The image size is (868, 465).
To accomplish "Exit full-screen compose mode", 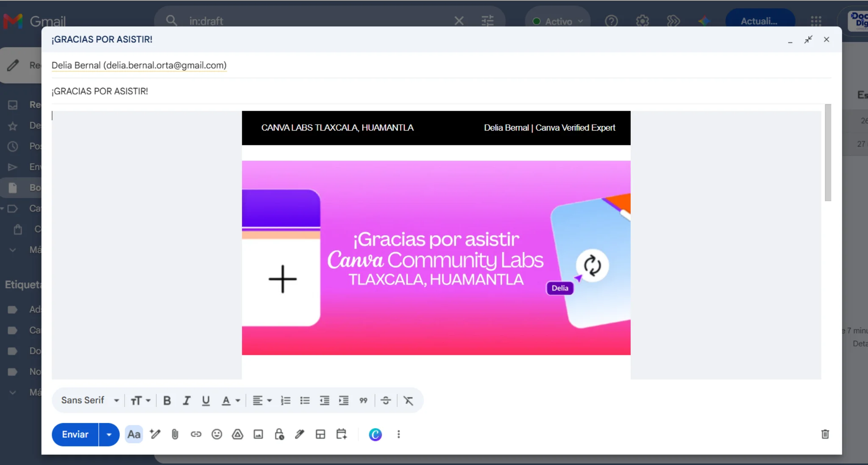I will tap(808, 39).
